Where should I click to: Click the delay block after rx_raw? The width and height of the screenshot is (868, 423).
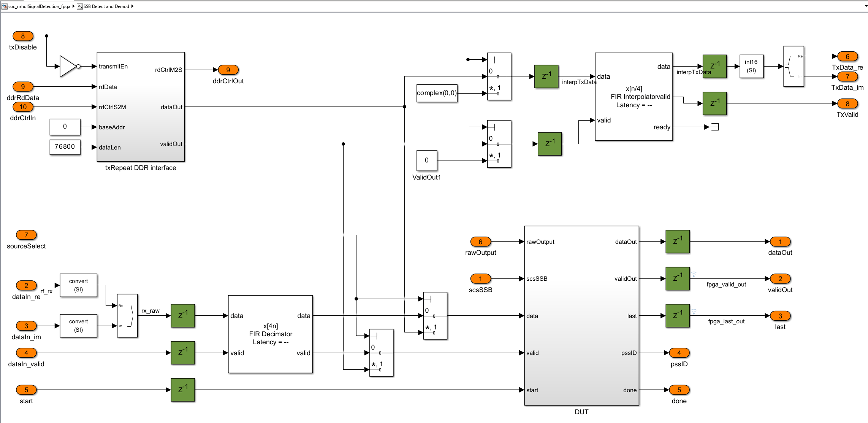click(x=183, y=316)
